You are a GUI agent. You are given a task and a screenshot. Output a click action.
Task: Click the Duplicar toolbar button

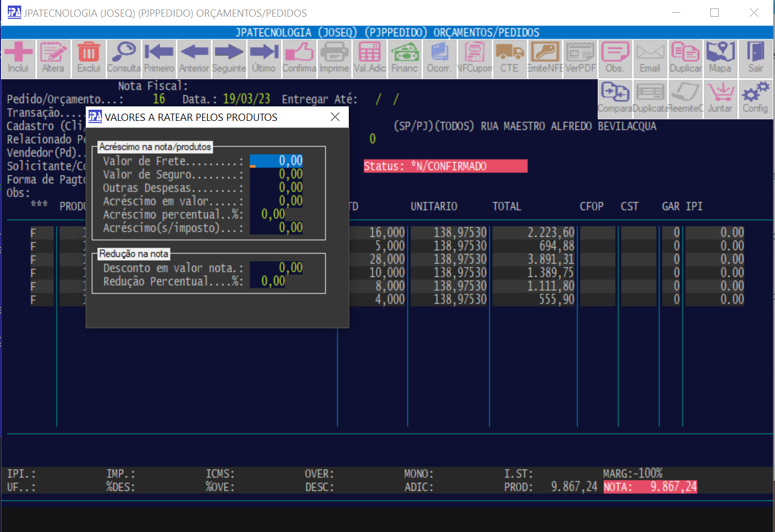click(685, 58)
